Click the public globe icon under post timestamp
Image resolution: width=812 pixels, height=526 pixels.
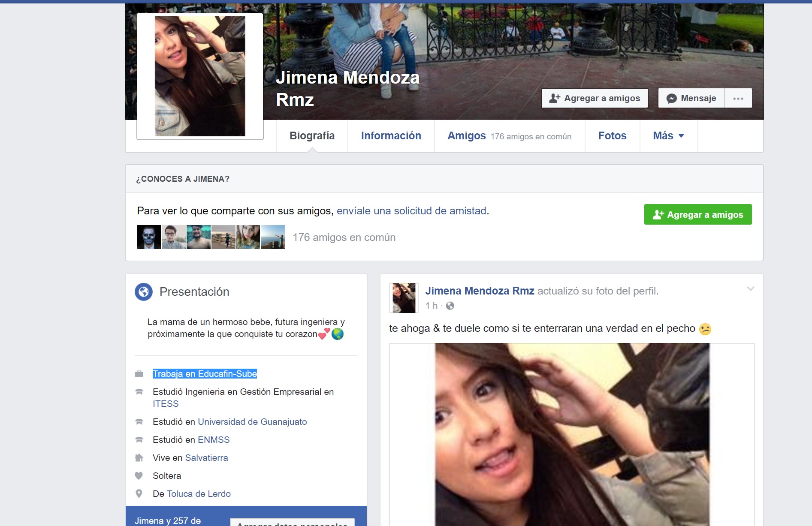click(x=450, y=306)
